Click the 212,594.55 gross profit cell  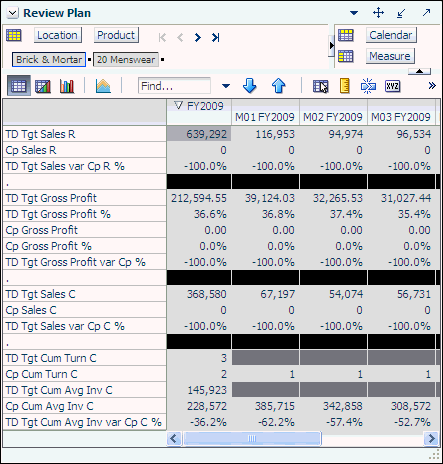pyautogui.click(x=199, y=198)
